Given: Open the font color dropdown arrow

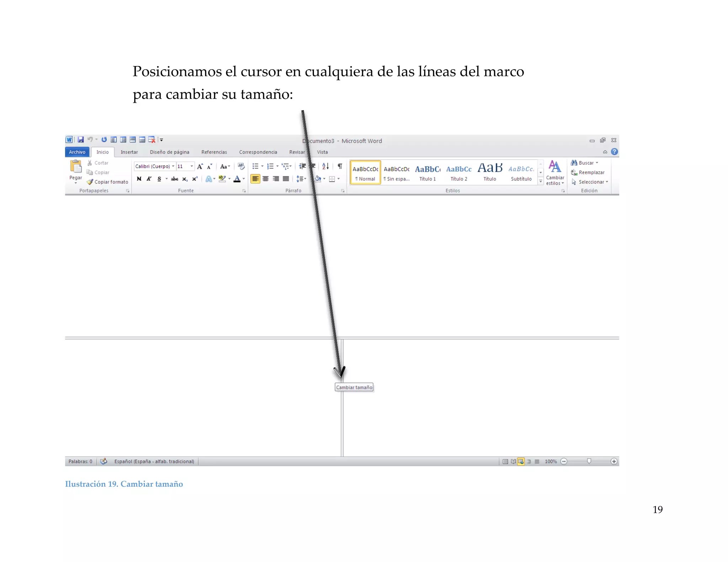Looking at the screenshot, I should [x=243, y=179].
